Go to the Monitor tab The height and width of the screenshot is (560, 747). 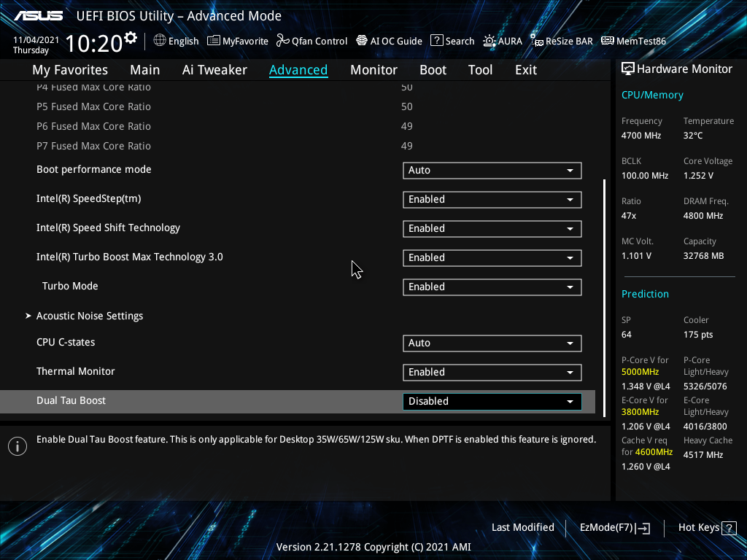[x=373, y=70]
